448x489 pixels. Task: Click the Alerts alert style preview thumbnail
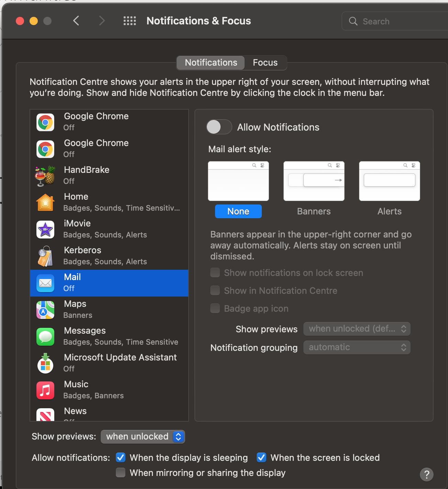(x=390, y=181)
